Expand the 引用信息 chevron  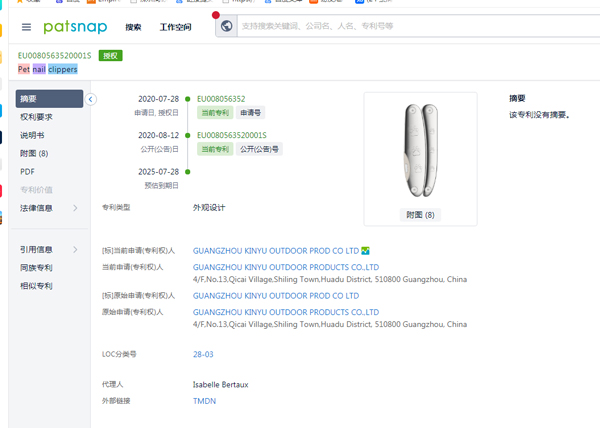tap(75, 249)
